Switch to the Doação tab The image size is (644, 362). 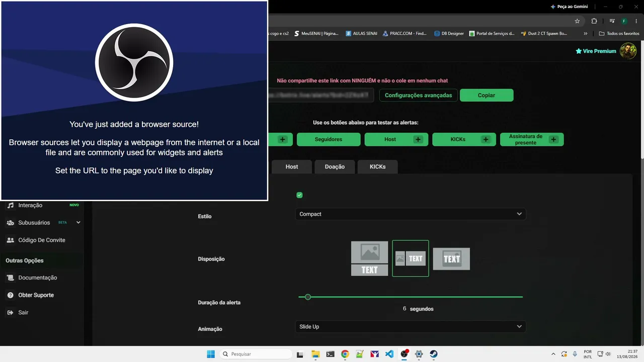(x=335, y=167)
